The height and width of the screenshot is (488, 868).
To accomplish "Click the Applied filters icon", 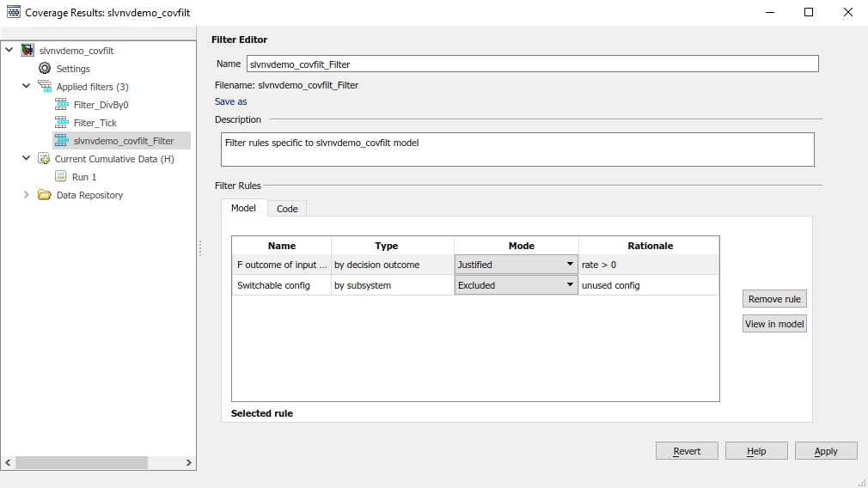I will coord(45,87).
